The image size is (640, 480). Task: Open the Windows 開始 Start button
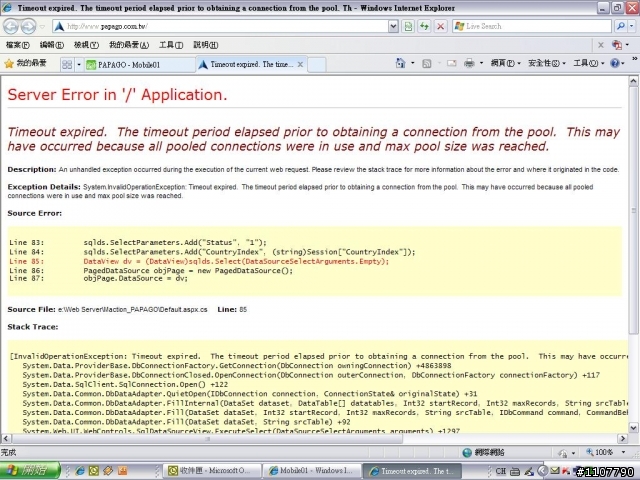click(x=30, y=471)
